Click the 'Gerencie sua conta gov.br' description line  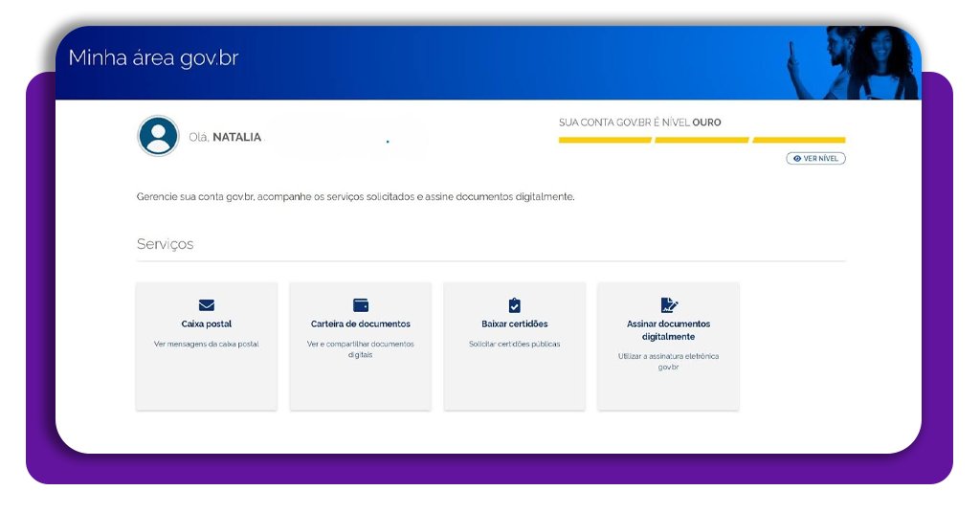click(x=356, y=196)
